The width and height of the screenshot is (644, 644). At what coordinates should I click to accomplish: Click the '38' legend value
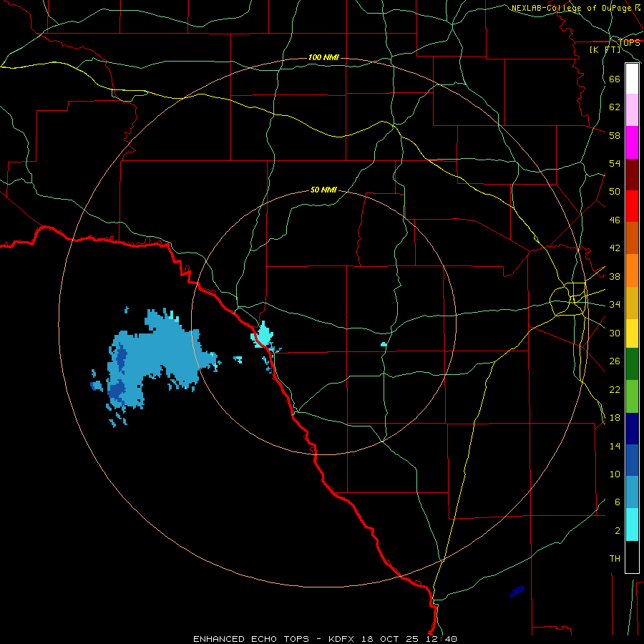click(615, 276)
